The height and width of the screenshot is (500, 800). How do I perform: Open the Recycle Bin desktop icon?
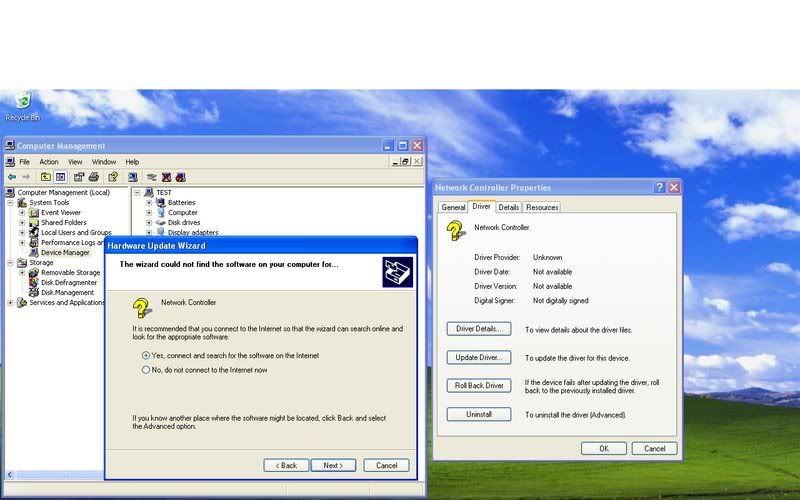tap(22, 106)
